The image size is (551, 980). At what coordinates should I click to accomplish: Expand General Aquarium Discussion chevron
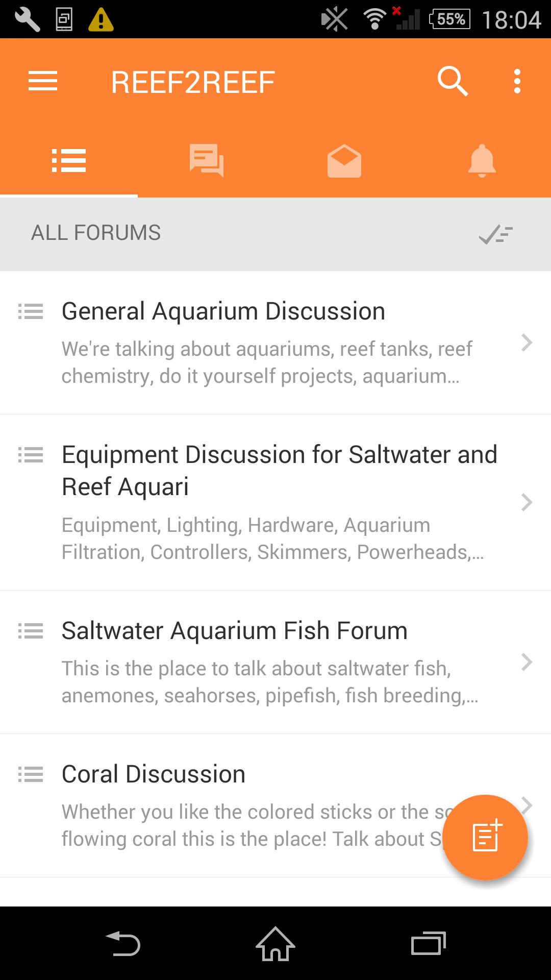coord(527,342)
